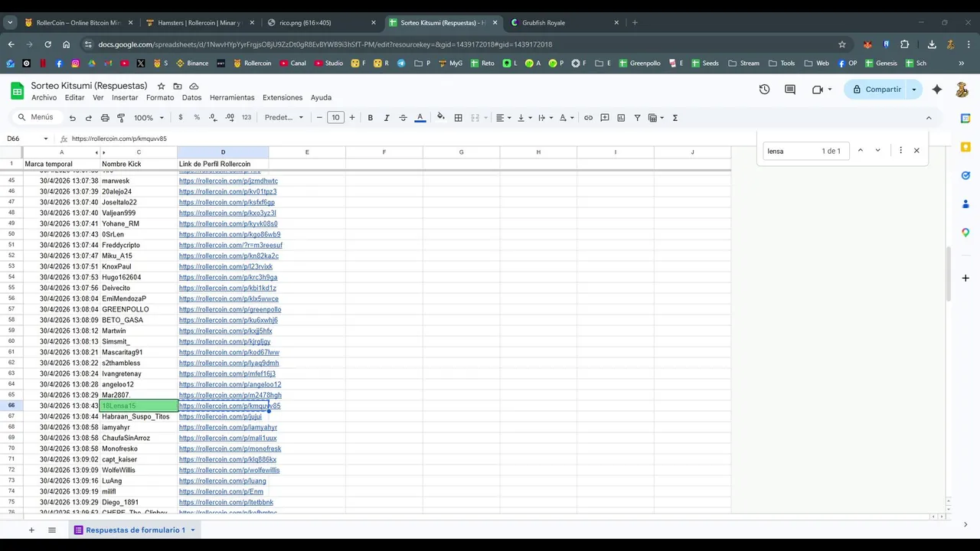Open Insertar menu
980x551 pixels.
point(125,98)
